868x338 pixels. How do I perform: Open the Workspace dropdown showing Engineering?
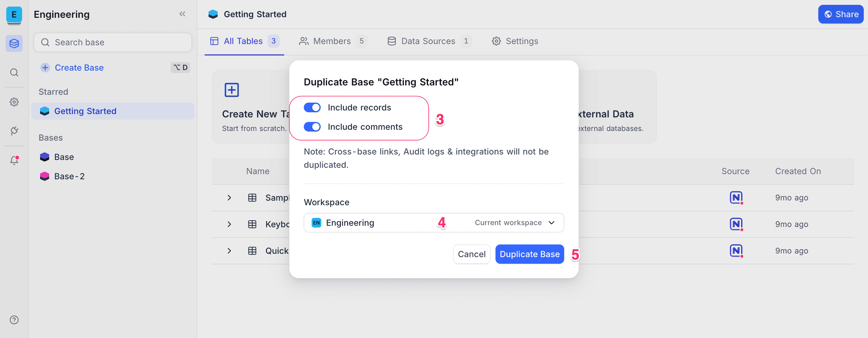click(x=433, y=223)
